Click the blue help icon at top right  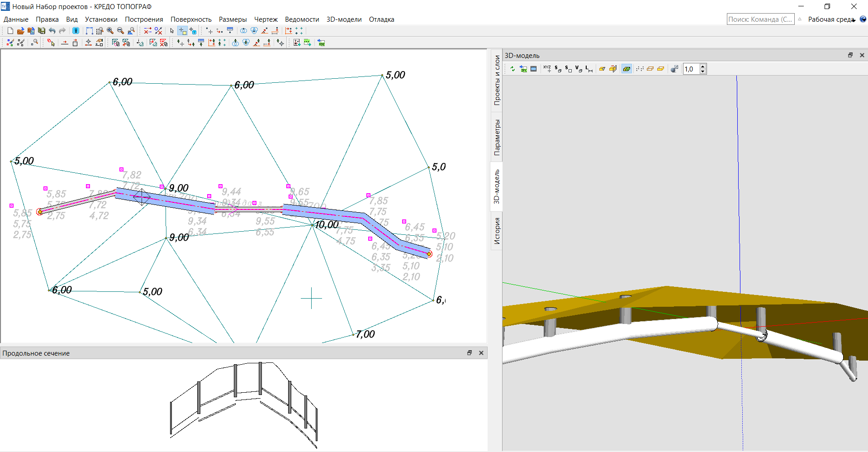coord(863,19)
